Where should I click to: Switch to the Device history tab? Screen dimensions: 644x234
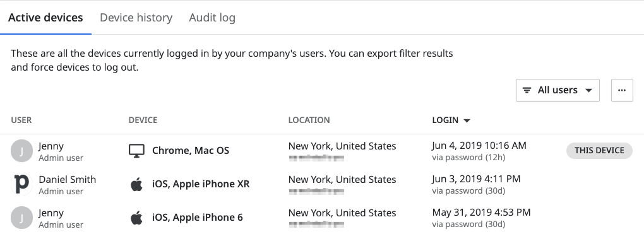coord(136,18)
